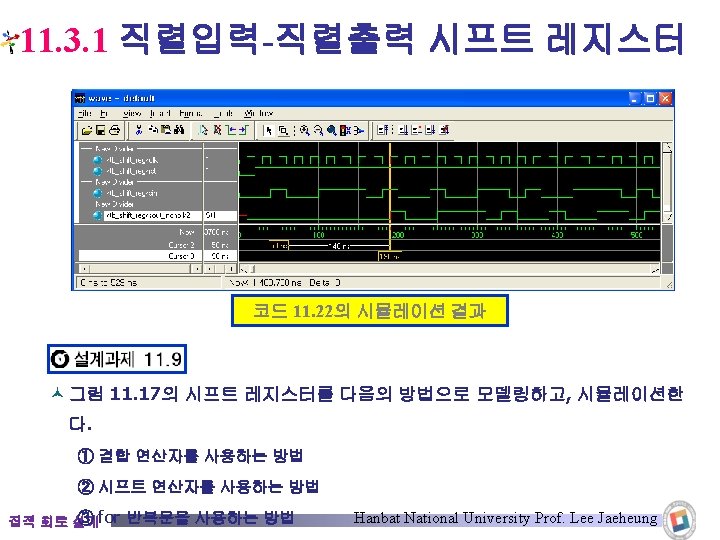Click the Open file toolbar icon

click(86, 130)
